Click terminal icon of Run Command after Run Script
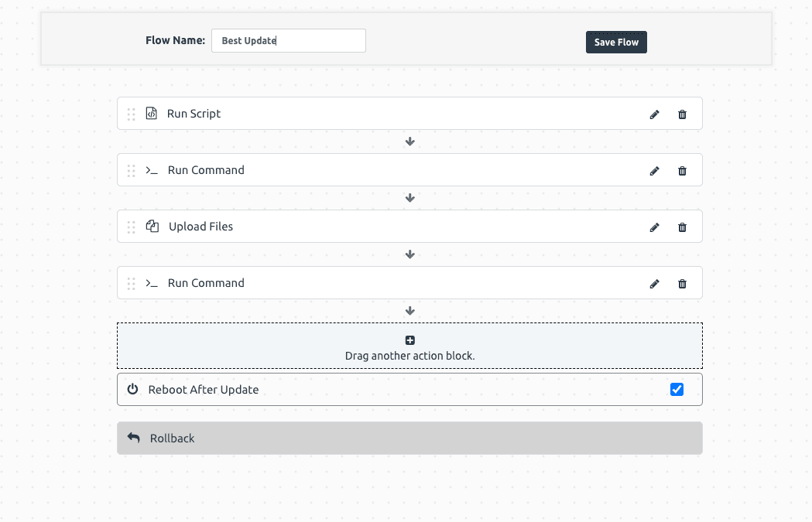 coord(152,170)
